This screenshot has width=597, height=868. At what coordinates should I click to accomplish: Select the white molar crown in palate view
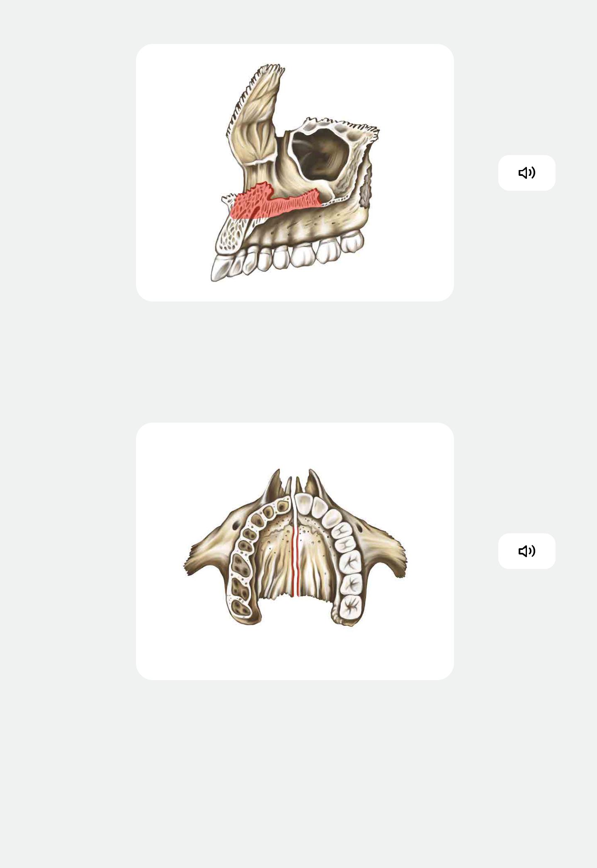click(351, 607)
